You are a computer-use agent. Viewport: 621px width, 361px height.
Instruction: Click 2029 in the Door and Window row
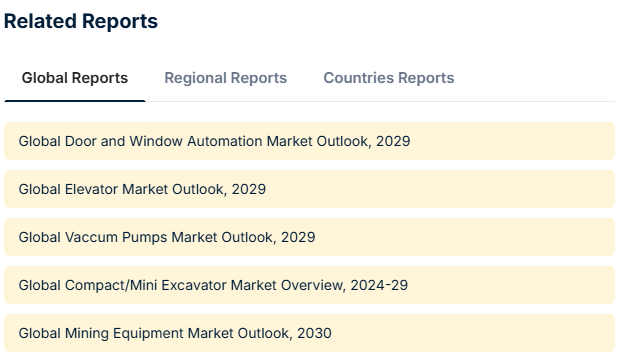pyautogui.click(x=393, y=141)
